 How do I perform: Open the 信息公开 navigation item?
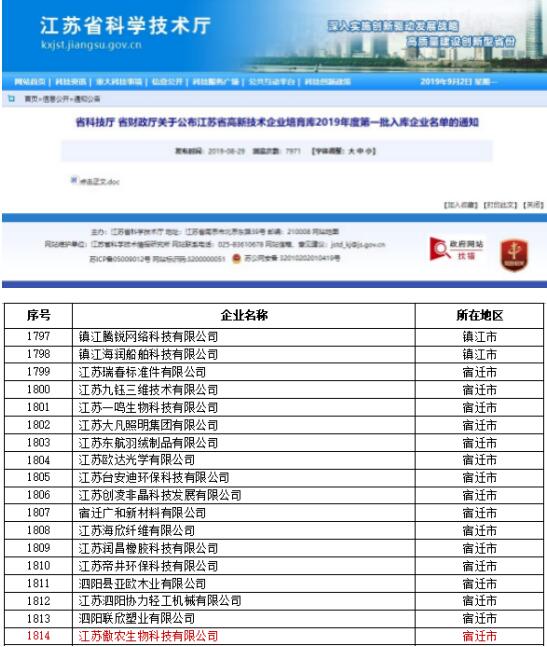(x=167, y=82)
